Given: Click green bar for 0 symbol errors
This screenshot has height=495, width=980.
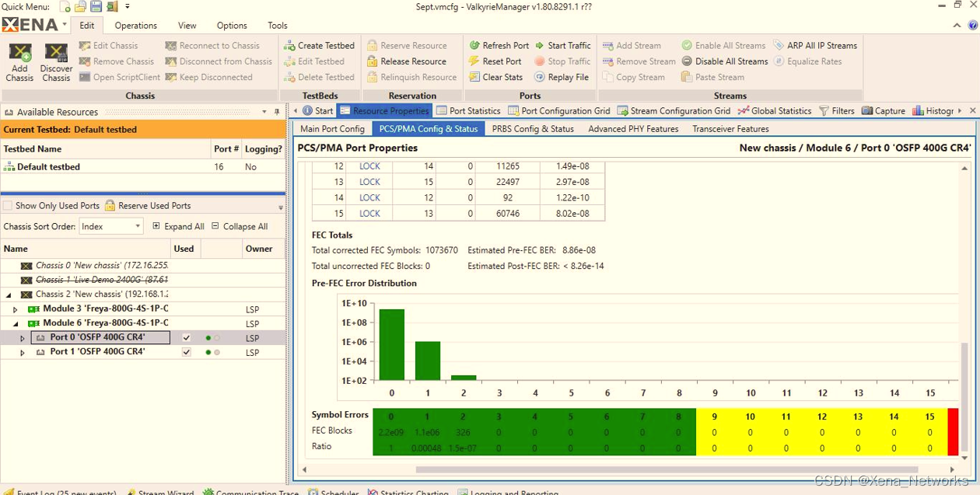Looking at the screenshot, I should click(x=391, y=345).
